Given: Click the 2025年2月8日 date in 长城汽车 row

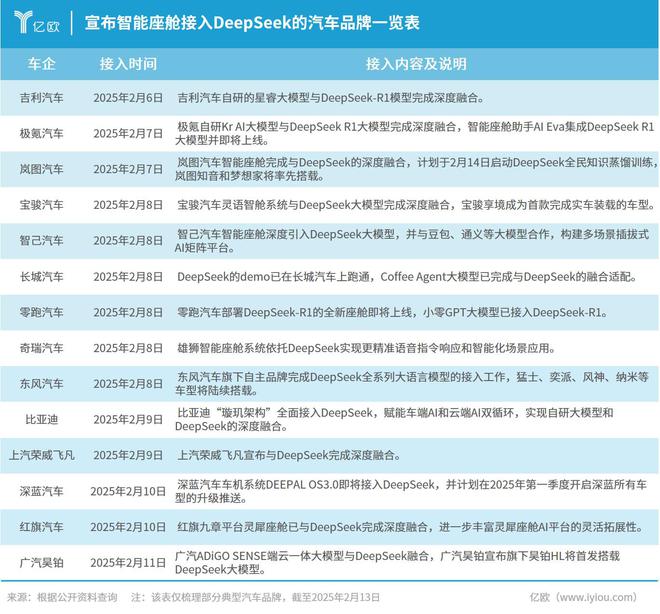Looking at the screenshot, I should 128,277.
